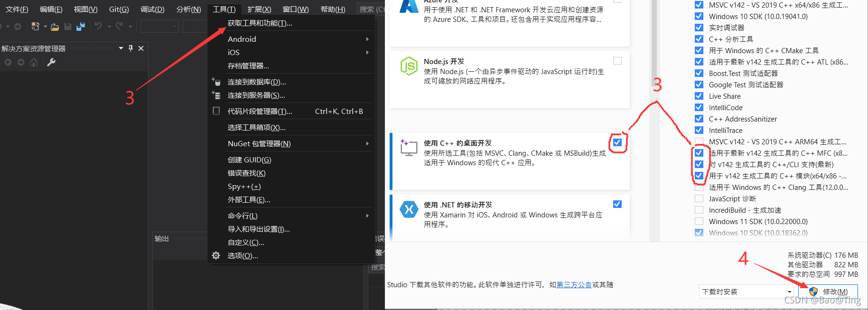The image size is (868, 310).
Task: Toggle the Live Share component checkbox
Action: point(699,96)
